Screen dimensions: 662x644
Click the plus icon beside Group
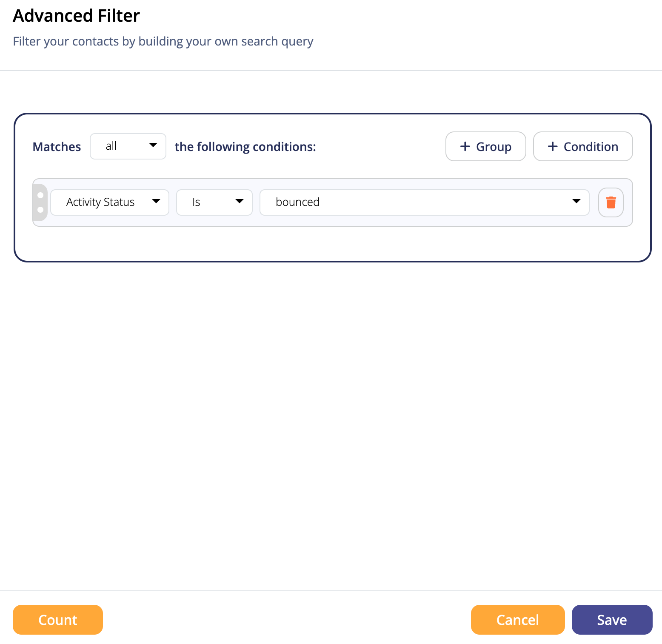click(465, 146)
